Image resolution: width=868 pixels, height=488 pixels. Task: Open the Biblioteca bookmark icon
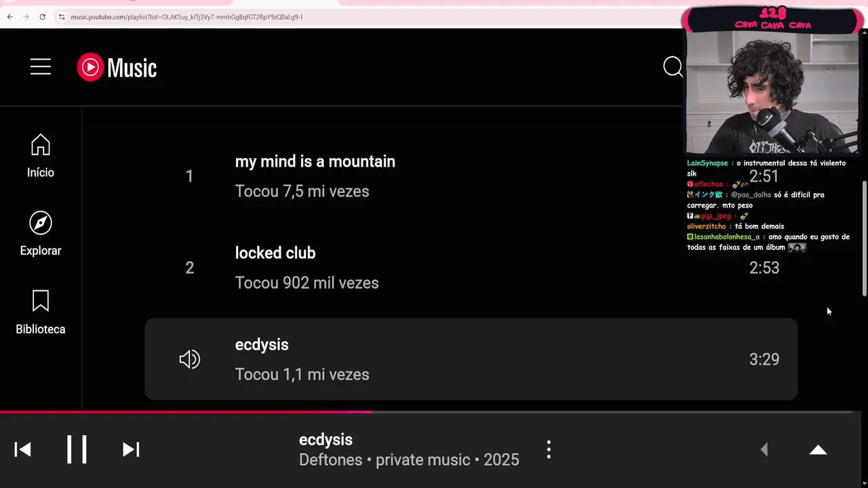(x=41, y=301)
